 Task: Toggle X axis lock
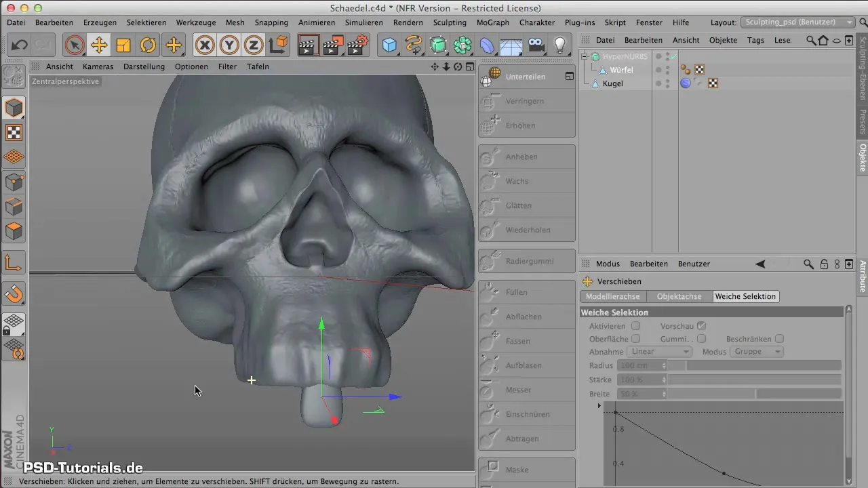pos(205,45)
